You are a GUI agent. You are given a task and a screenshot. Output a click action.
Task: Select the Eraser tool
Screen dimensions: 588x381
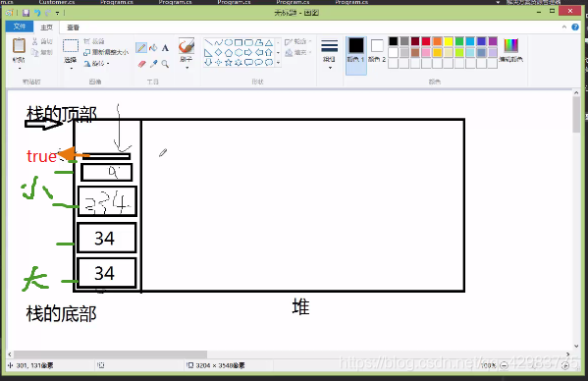[141, 64]
